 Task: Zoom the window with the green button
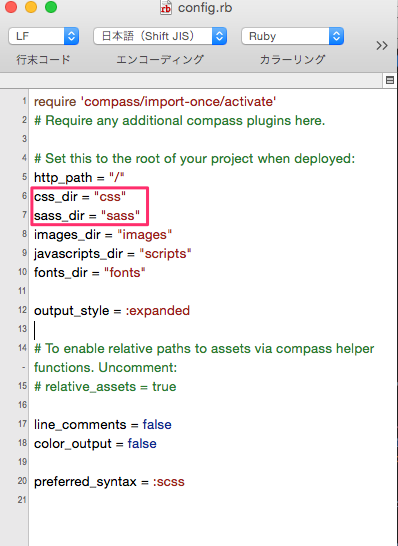[x=51, y=7]
